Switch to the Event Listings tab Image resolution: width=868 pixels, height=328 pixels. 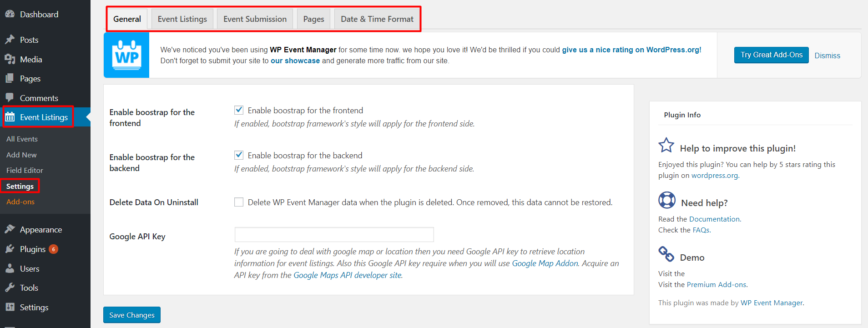[182, 19]
